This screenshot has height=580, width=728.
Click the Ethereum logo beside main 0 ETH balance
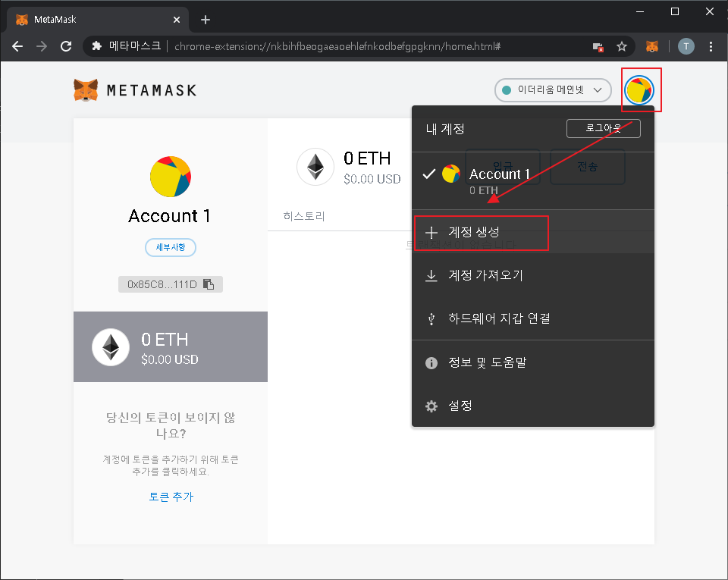315,167
